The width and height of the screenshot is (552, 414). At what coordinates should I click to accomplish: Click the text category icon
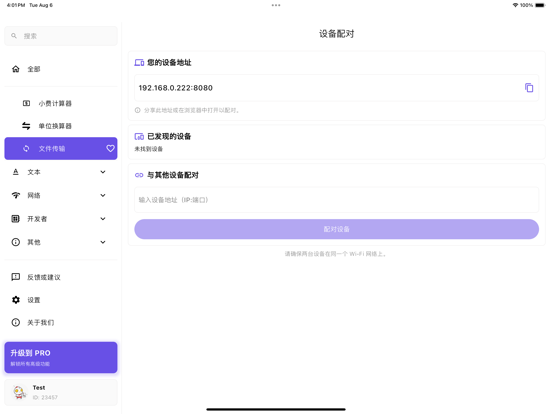tap(16, 172)
